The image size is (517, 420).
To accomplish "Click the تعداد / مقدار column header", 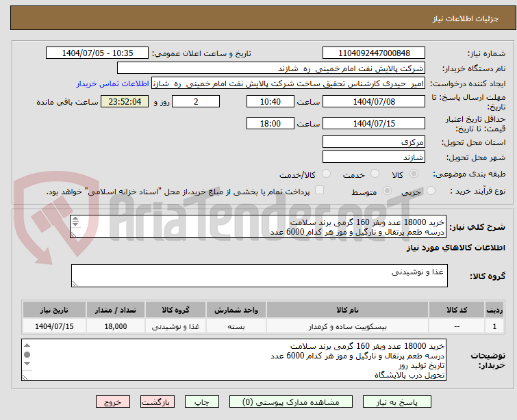I will pyautogui.click(x=116, y=310).
